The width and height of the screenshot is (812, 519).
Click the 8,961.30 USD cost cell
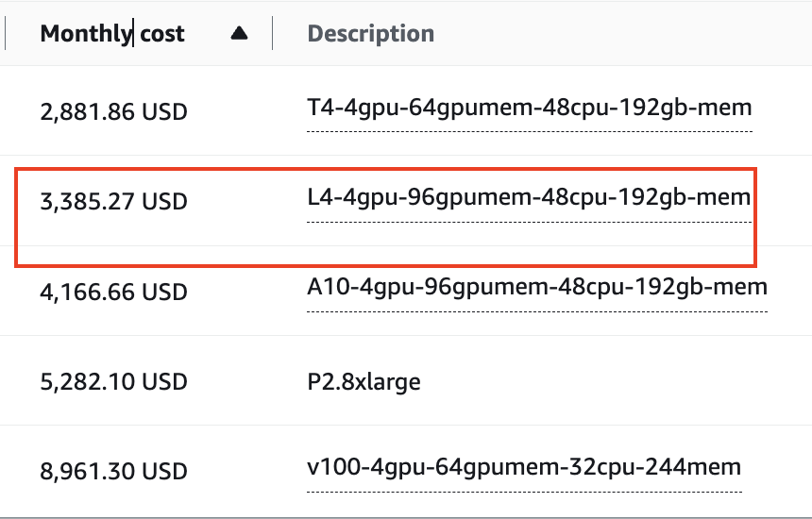click(x=114, y=471)
